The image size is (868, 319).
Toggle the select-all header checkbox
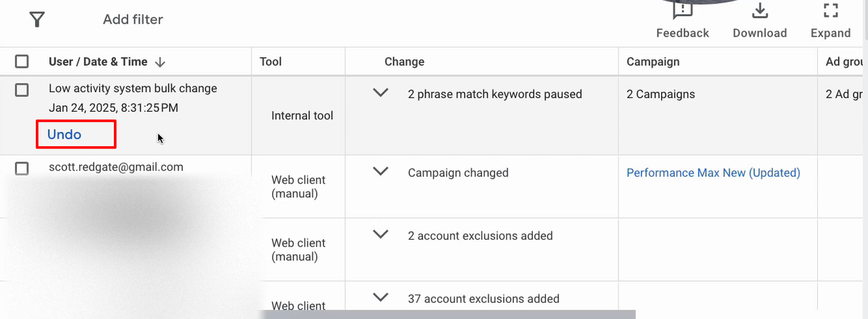(22, 62)
